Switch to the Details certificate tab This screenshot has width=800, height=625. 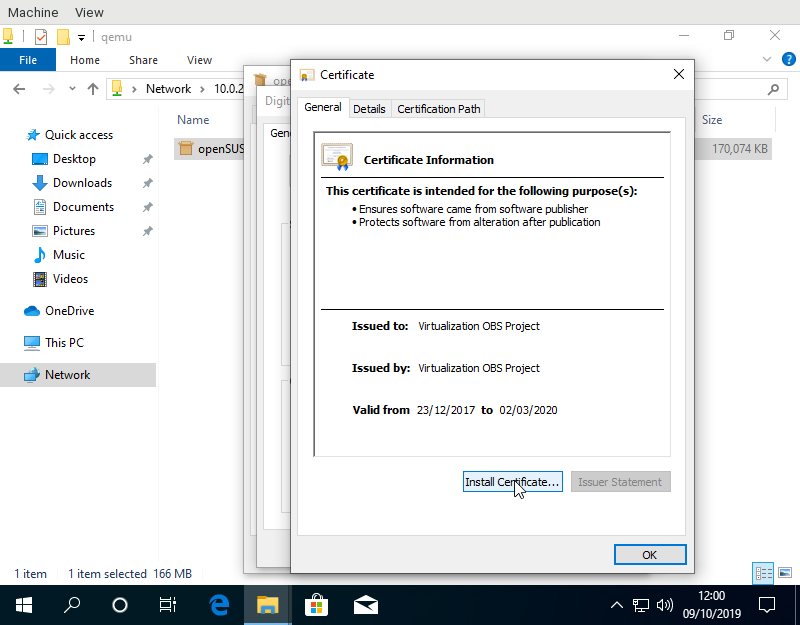(x=369, y=109)
